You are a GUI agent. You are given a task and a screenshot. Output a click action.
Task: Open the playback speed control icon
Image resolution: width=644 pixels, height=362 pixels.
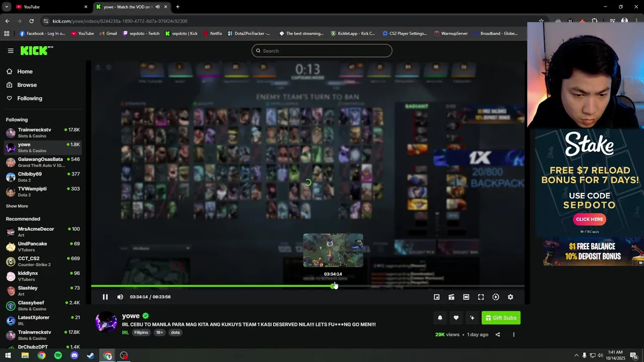[496, 297]
